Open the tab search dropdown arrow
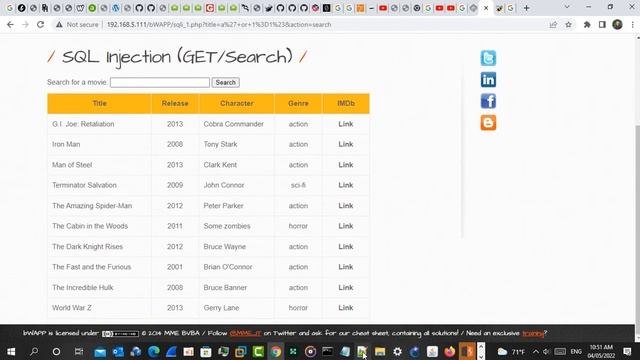This screenshot has height=360, width=640. [567, 7]
